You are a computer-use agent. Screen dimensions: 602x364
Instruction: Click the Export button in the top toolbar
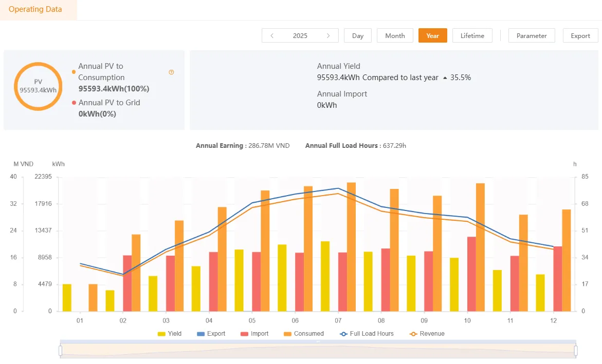point(580,35)
